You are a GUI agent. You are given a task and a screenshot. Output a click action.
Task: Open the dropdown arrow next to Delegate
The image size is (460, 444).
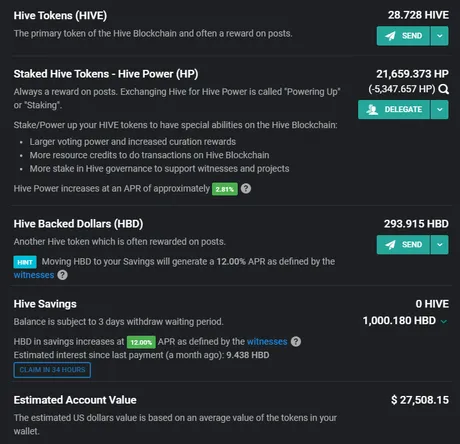(x=440, y=110)
